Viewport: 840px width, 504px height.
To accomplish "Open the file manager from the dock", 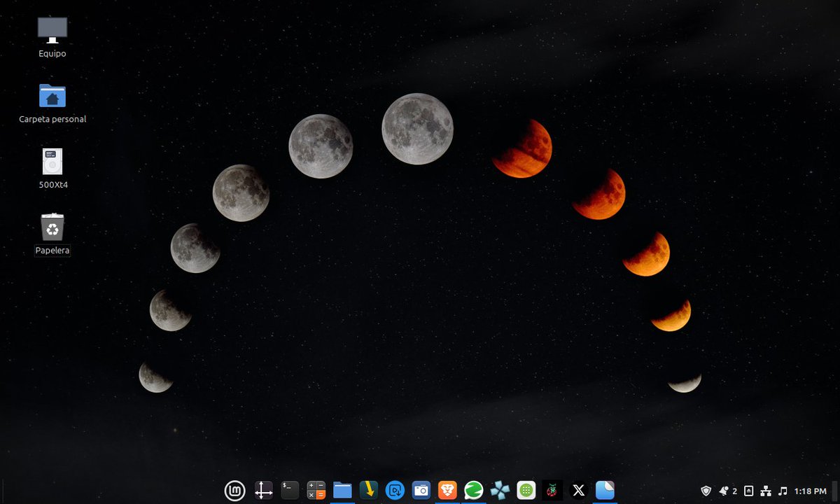I will pos(342,490).
